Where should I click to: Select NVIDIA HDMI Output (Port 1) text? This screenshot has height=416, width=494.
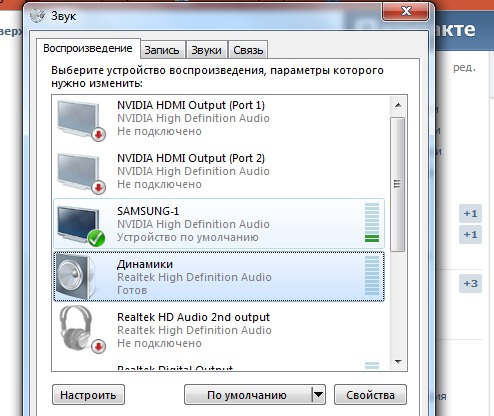191,105
